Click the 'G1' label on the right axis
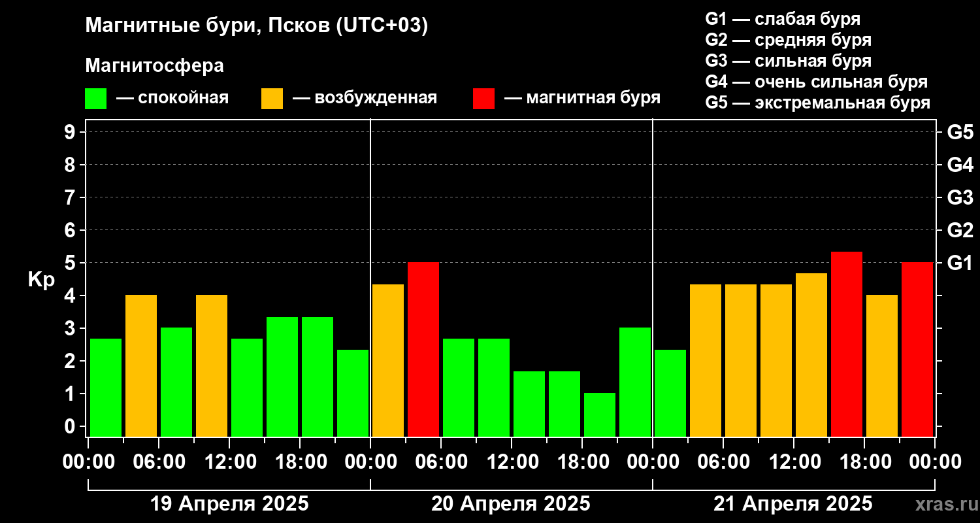This screenshot has height=523, width=980. point(960,263)
